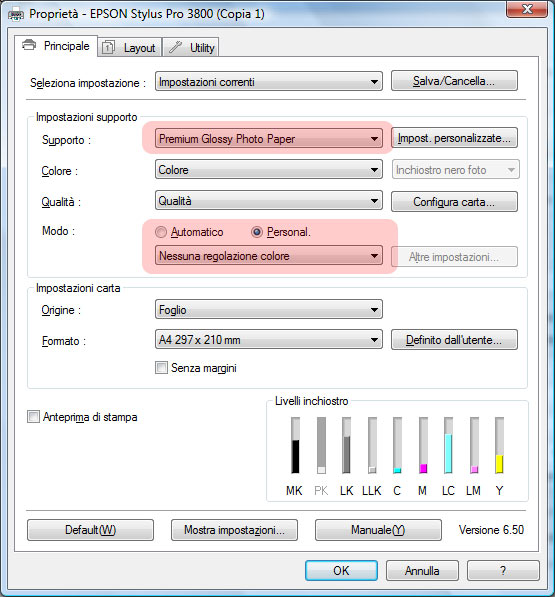Click the Salva/Cancella button
This screenshot has width=555, height=597.
[454, 81]
